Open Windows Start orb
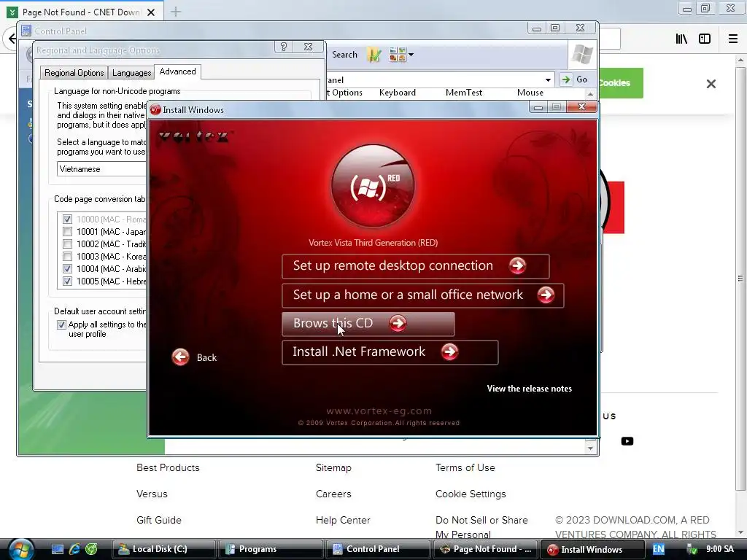The image size is (747, 560). click(21, 549)
